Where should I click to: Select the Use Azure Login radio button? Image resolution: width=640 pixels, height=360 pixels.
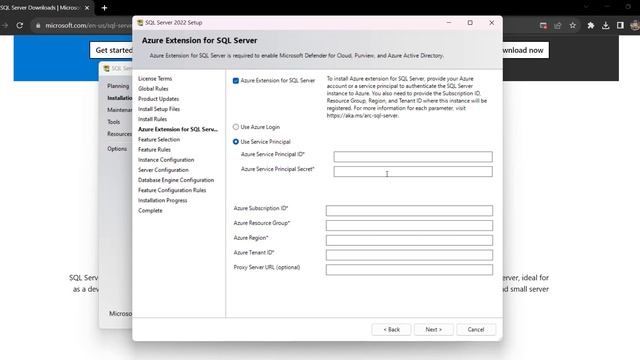236,127
